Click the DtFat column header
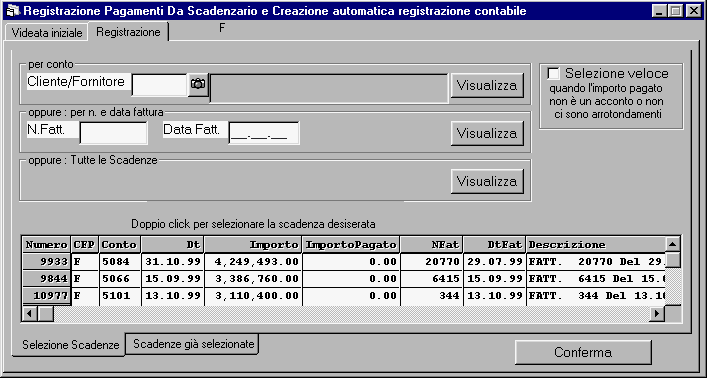The image size is (707, 378). pyautogui.click(x=495, y=245)
